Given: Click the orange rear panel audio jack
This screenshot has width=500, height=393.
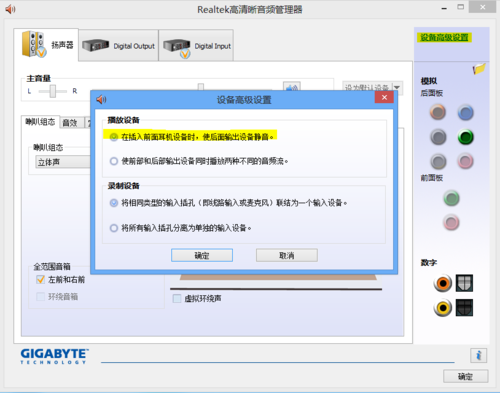Looking at the screenshot, I should coord(438,112).
